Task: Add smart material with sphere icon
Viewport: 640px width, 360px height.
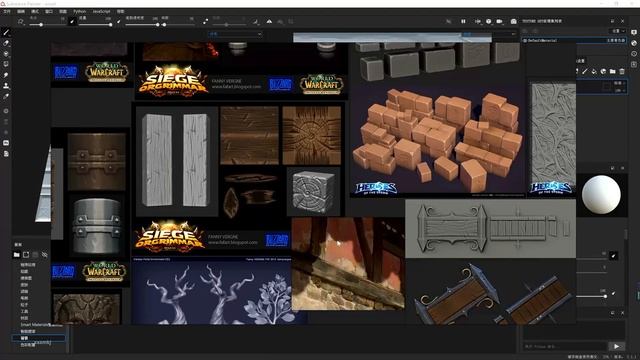Action: (603, 71)
